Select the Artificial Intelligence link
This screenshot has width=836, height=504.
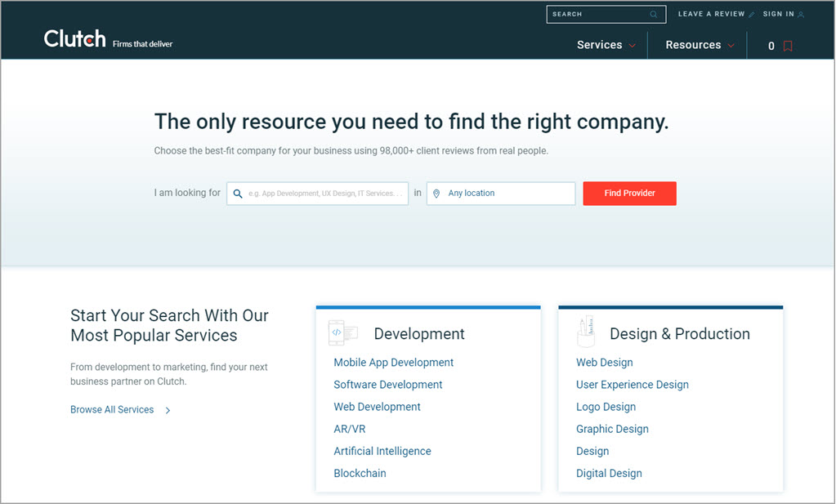pos(382,451)
